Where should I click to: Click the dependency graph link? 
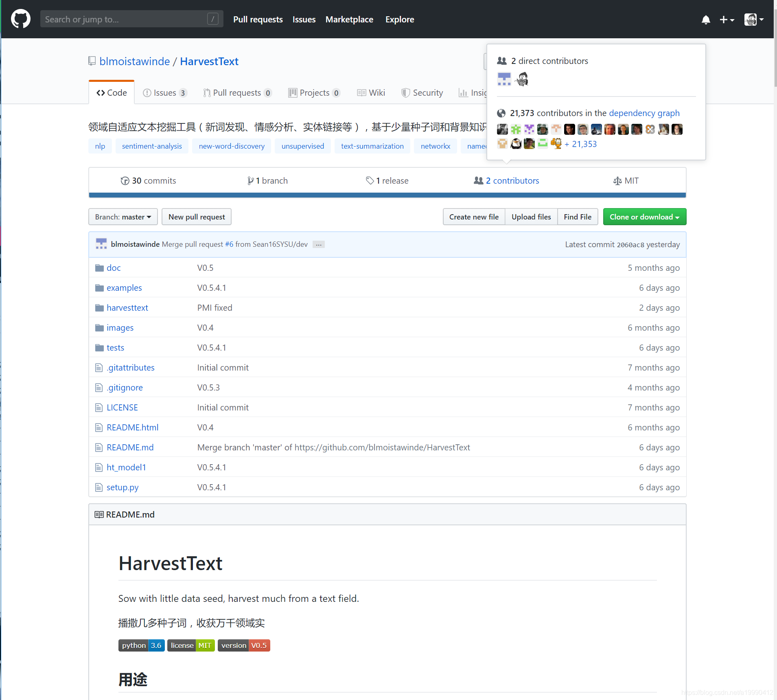pyautogui.click(x=644, y=113)
